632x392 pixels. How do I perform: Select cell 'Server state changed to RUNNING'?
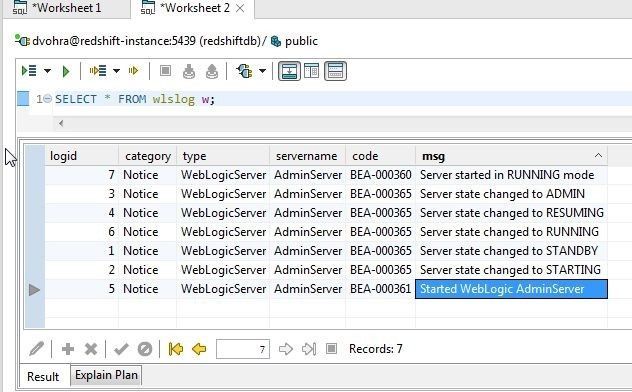point(511,232)
